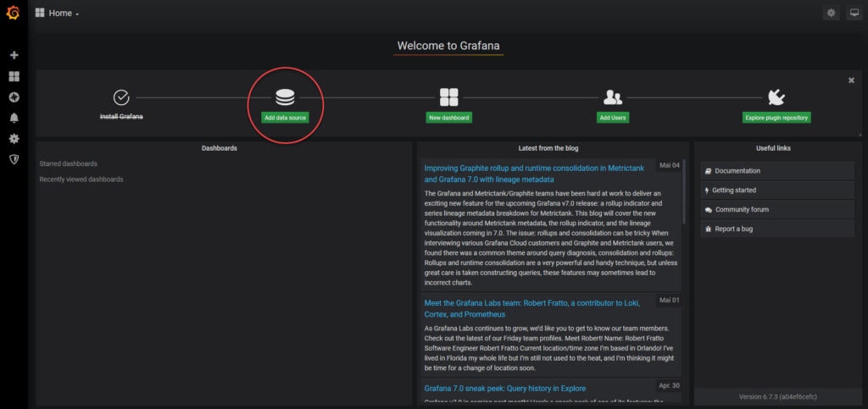Click the Install Grafana checkmark icon

pos(121,98)
